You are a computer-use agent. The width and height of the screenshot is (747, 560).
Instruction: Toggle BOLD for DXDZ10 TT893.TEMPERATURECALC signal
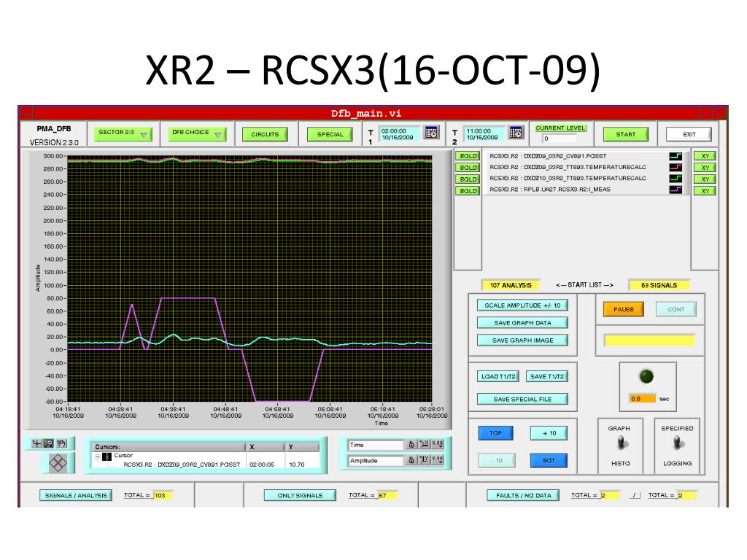(468, 179)
